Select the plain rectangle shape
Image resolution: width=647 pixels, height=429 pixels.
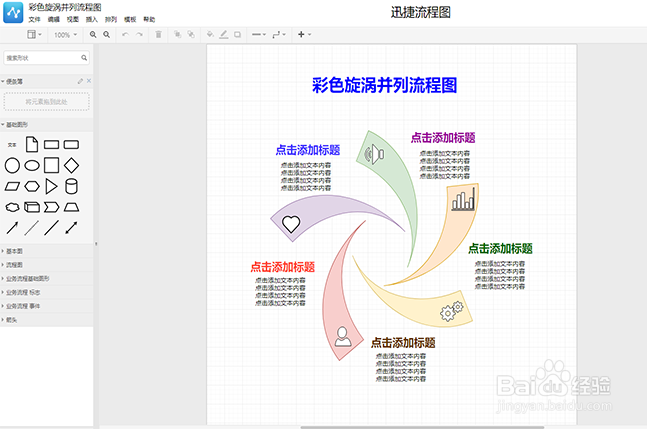[52, 145]
